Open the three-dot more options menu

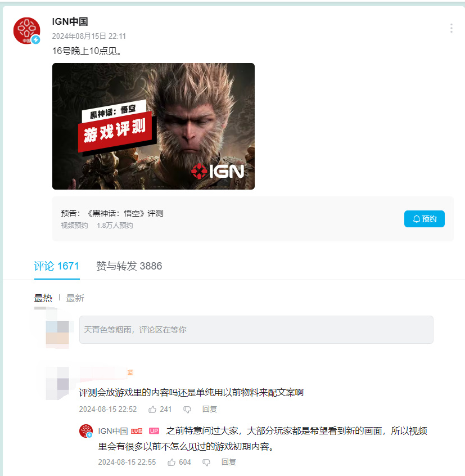(x=452, y=28)
